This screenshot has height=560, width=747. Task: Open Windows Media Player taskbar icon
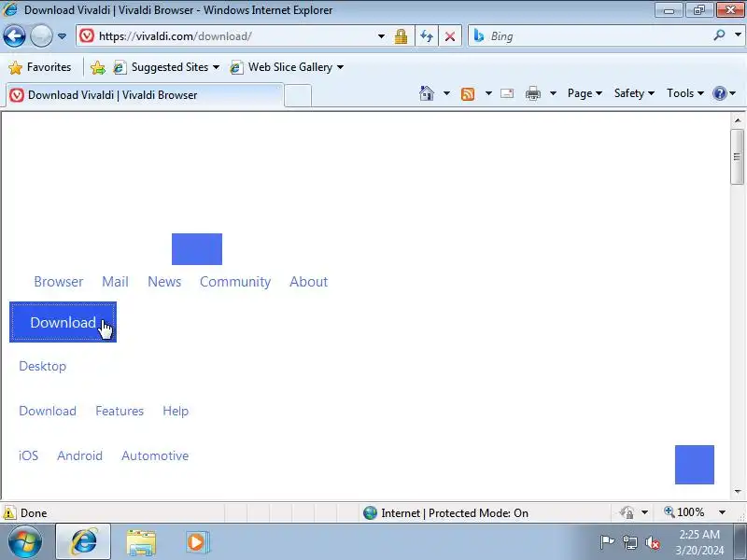point(197,542)
